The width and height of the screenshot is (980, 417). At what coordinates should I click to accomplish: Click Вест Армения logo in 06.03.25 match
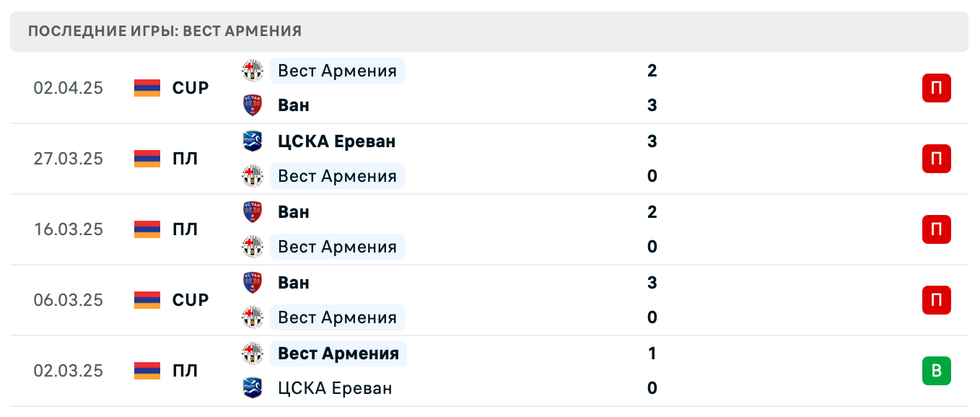[x=253, y=317]
